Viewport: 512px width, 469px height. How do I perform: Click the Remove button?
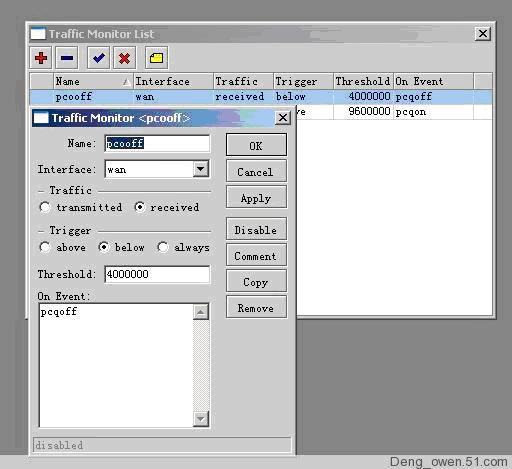click(256, 307)
